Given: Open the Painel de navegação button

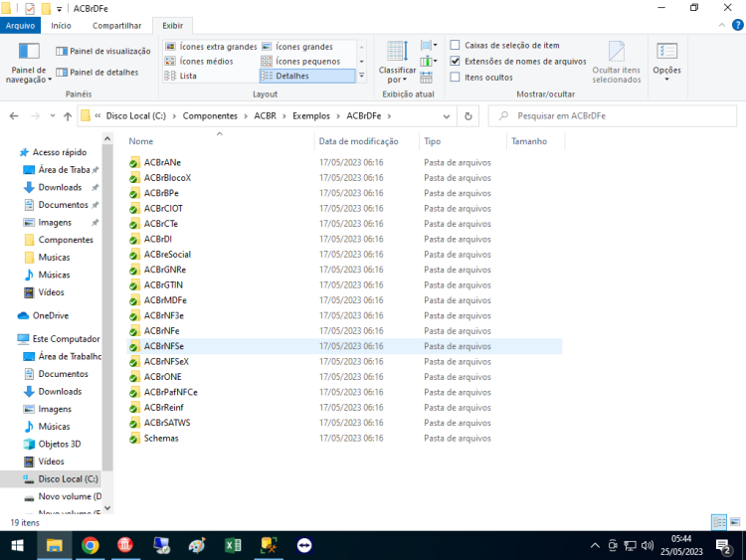Looking at the screenshot, I should 29,63.
